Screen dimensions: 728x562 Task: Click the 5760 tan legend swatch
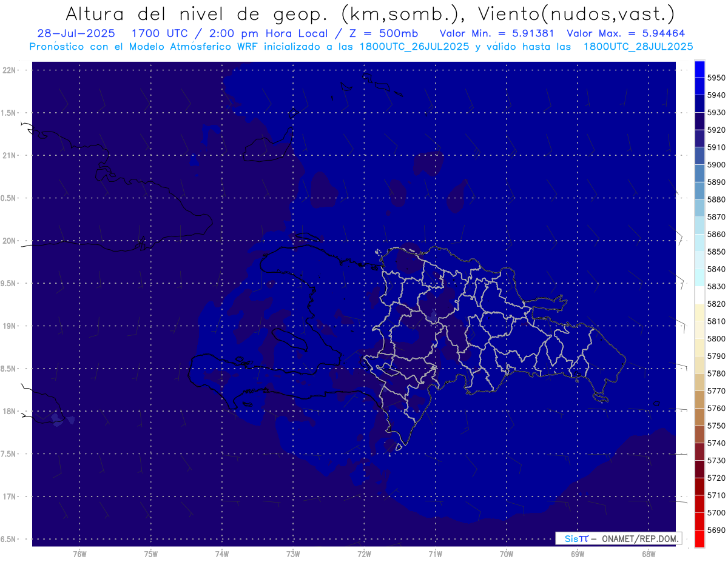click(x=699, y=416)
